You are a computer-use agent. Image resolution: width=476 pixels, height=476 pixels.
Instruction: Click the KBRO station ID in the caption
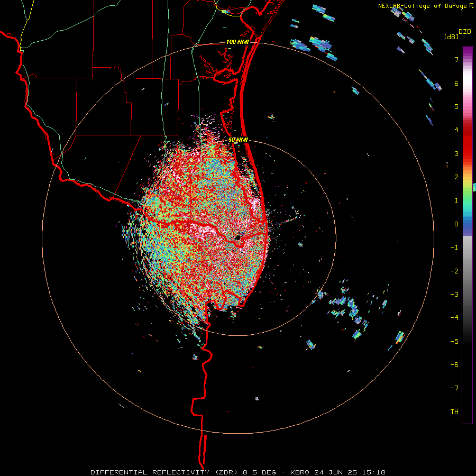[x=300, y=472]
